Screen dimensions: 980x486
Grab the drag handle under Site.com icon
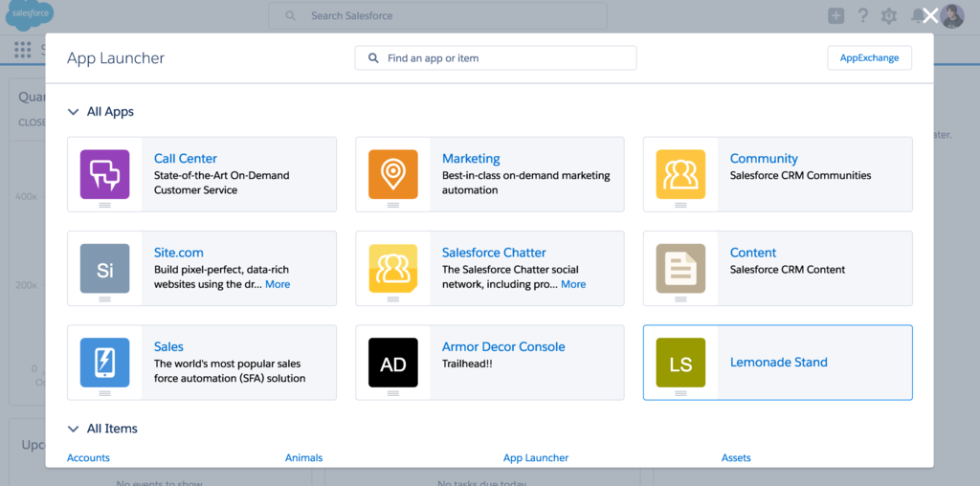105,299
